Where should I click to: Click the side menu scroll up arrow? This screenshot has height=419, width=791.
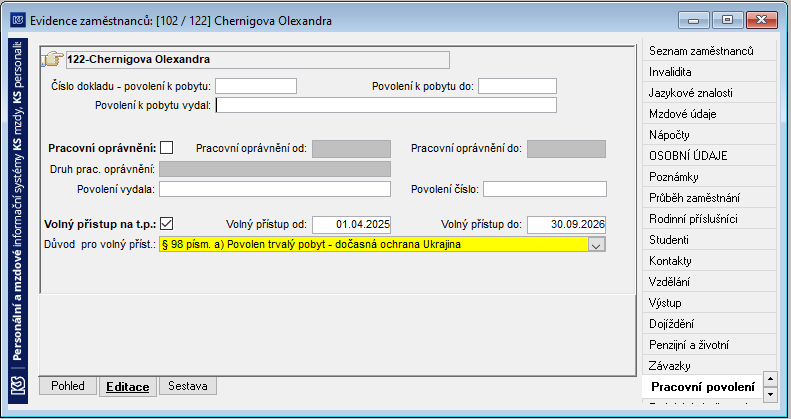click(770, 378)
